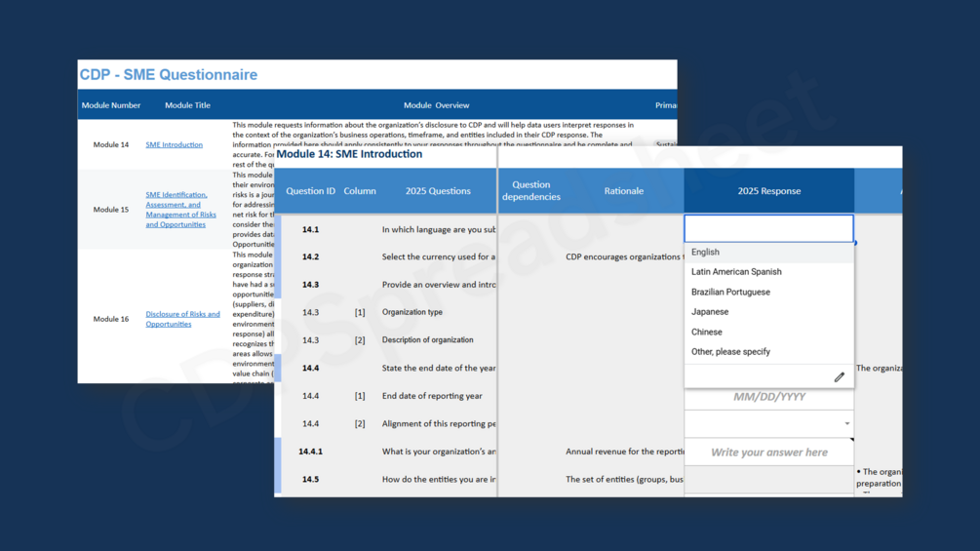Screen dimensions: 980x551
Task: Open the 14.4 [2] alignment dropdown arrow
Action: [846, 423]
